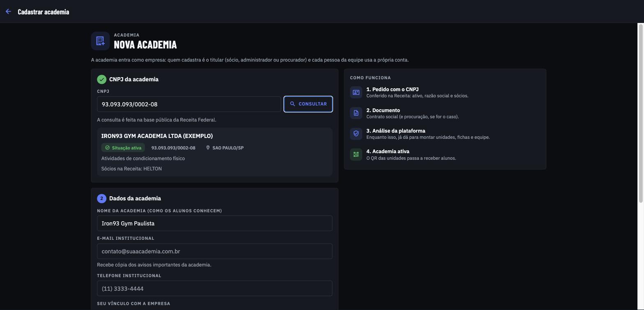
Task: Click the Nova Academia building icon
Action: tap(100, 41)
